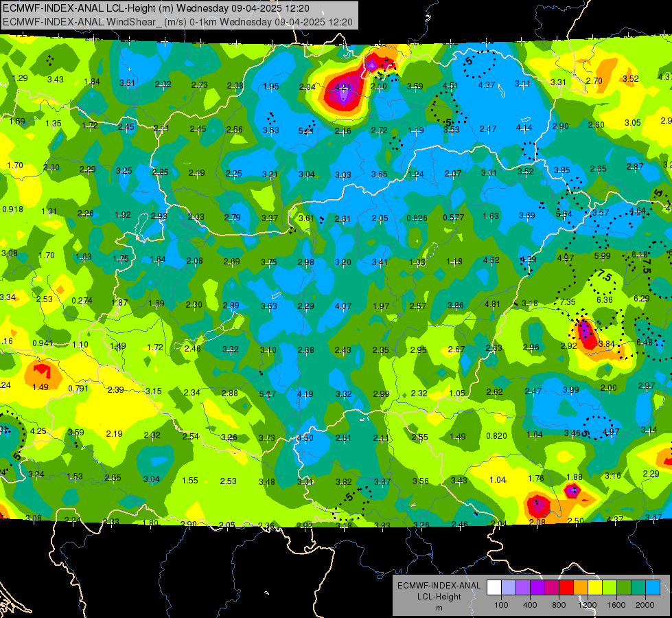Click the wind shear value "3.51"

click(127, 83)
